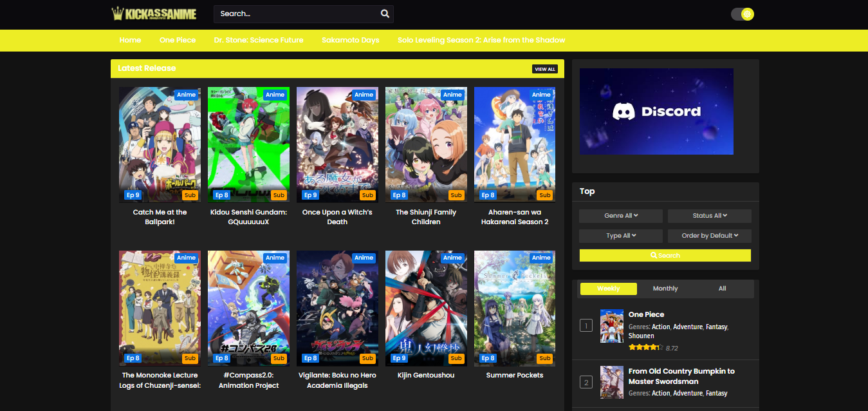Click the Anime tag on Vigilante poster
868x411 pixels.
(364, 258)
